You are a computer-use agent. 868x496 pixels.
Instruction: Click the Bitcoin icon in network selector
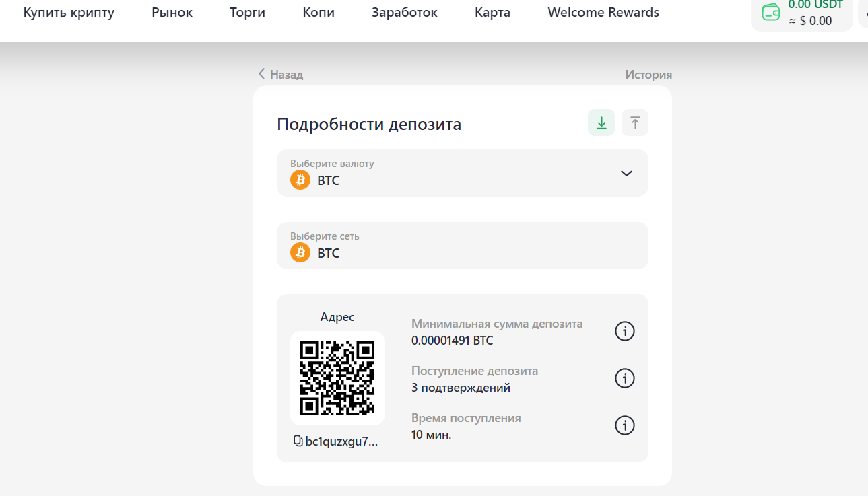(300, 252)
